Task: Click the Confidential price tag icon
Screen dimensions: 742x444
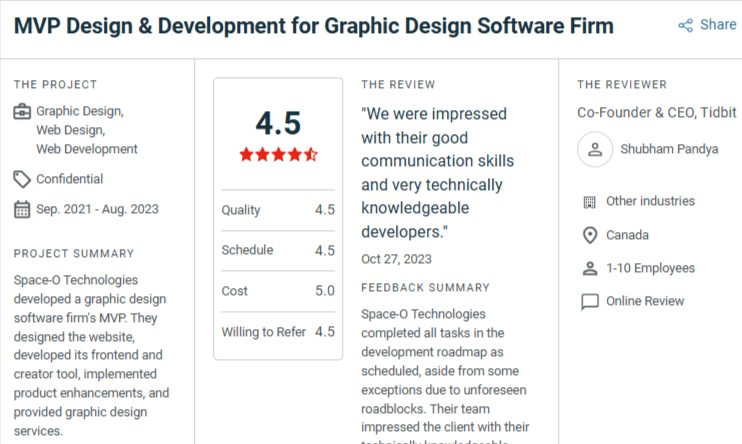Action: [22, 179]
